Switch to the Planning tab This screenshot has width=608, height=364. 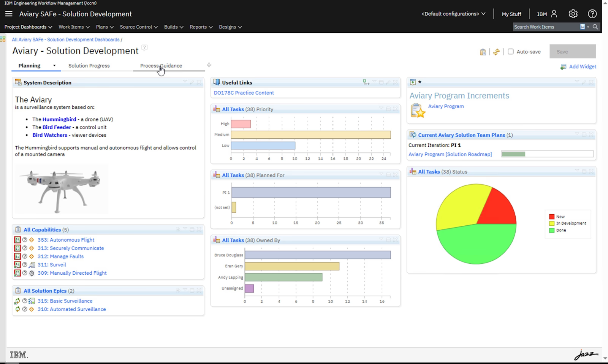point(29,66)
